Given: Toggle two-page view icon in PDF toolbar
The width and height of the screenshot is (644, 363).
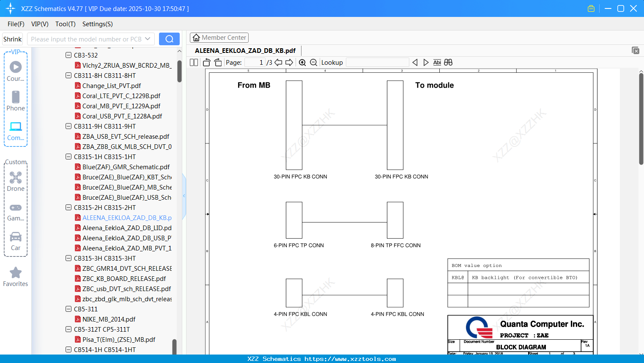Looking at the screenshot, I should 194,62.
